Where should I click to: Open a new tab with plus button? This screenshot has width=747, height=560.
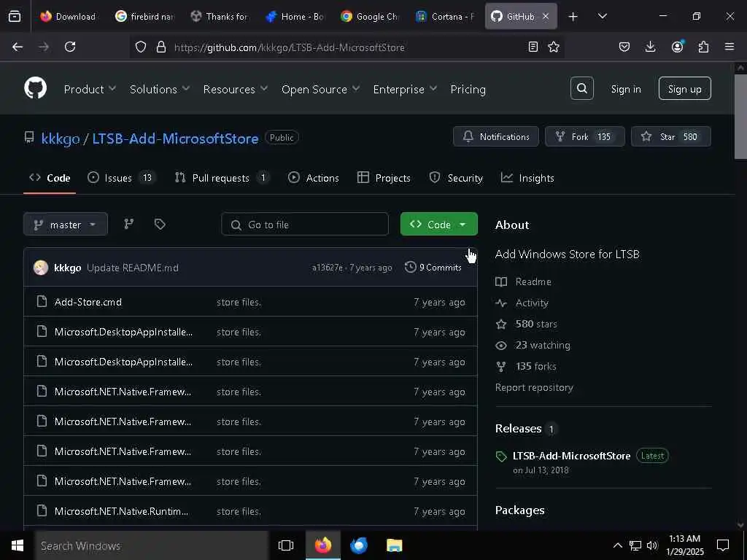click(x=573, y=16)
